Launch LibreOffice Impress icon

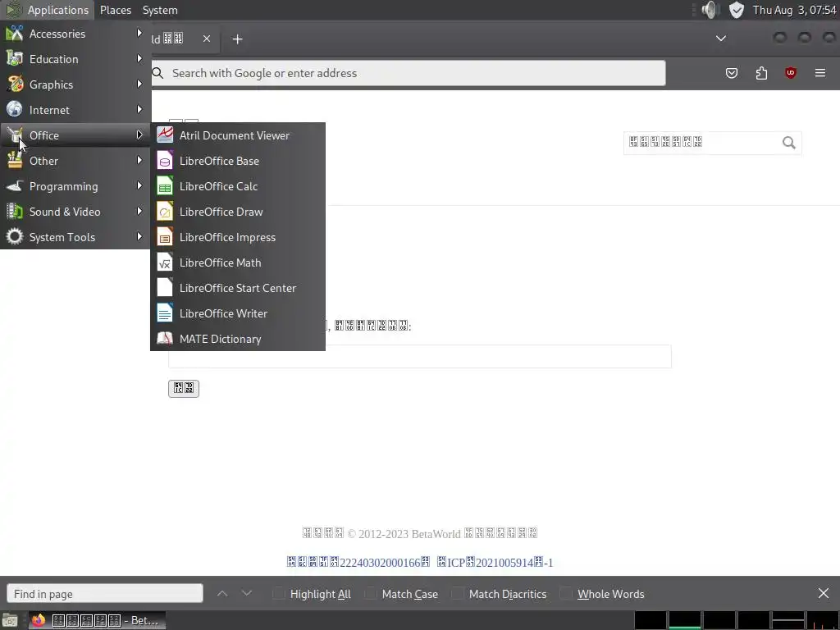coord(164,237)
